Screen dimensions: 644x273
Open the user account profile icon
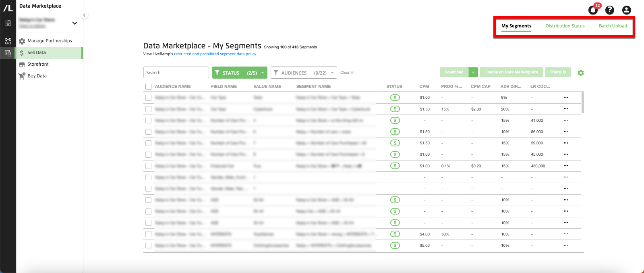click(626, 10)
